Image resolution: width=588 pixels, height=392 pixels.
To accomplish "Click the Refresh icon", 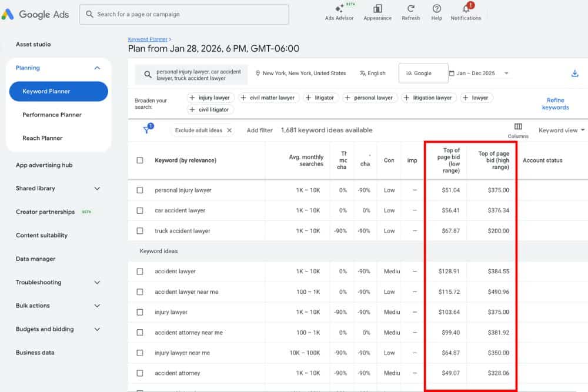I will pos(410,8).
